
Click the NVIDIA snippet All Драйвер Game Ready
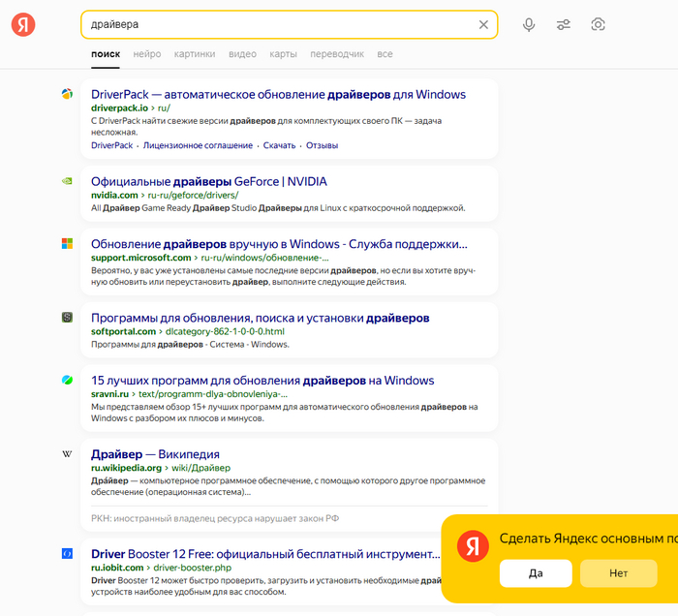click(x=278, y=208)
